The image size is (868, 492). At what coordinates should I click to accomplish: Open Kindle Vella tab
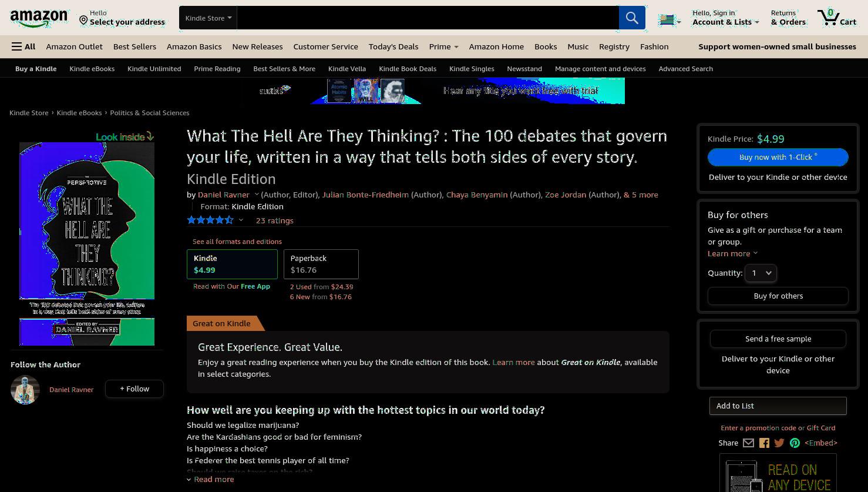347,69
